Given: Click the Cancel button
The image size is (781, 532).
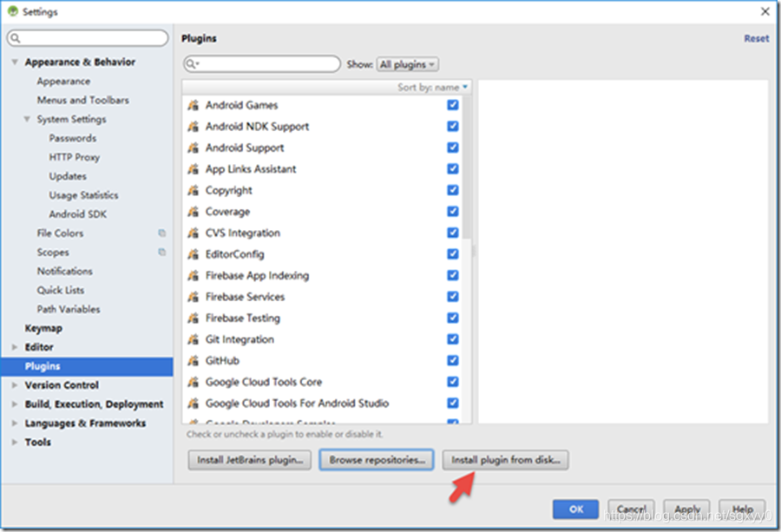Looking at the screenshot, I should 631,509.
